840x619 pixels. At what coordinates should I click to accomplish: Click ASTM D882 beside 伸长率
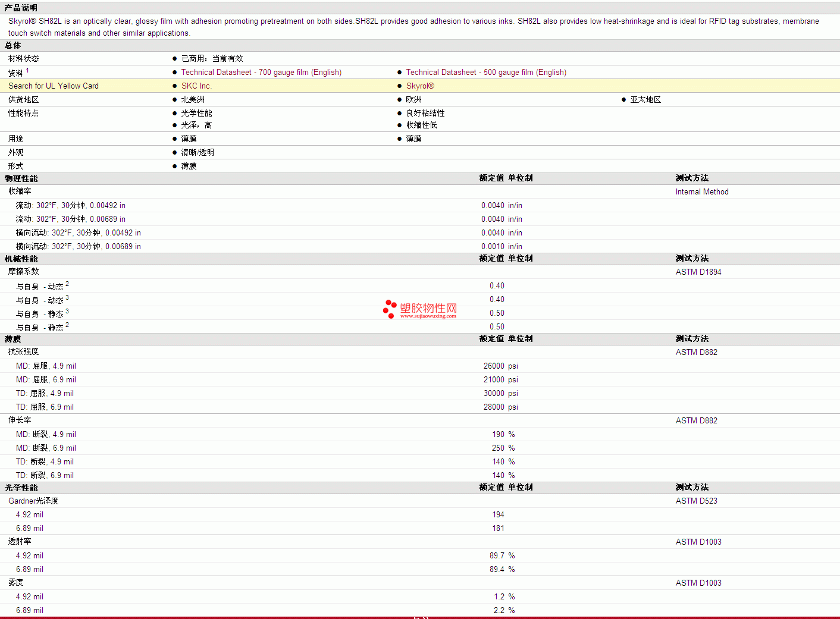pyautogui.click(x=697, y=420)
